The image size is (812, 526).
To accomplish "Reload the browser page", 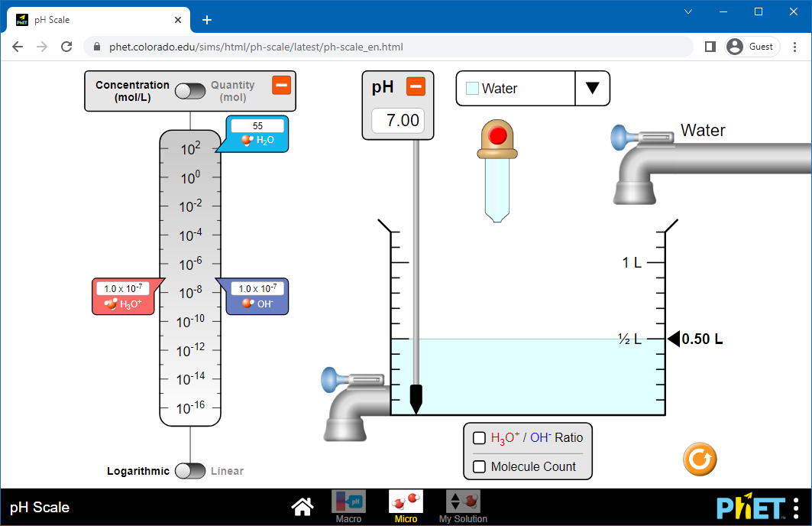I will pos(66,47).
